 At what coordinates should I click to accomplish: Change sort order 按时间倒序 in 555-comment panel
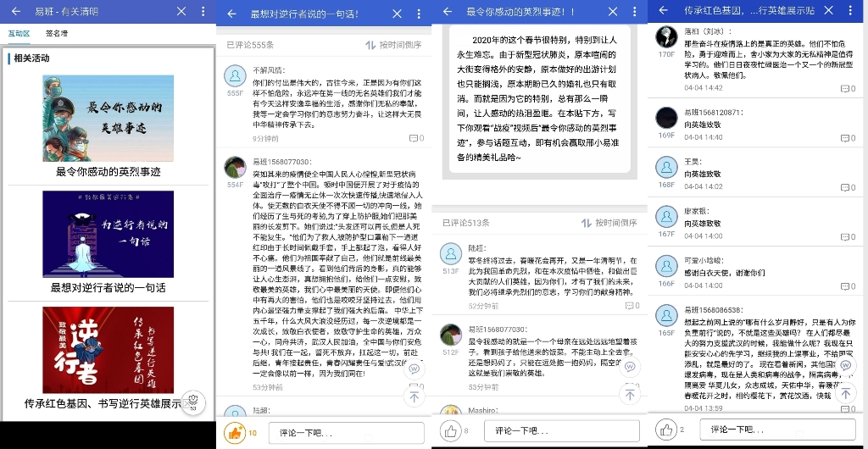tap(392, 44)
